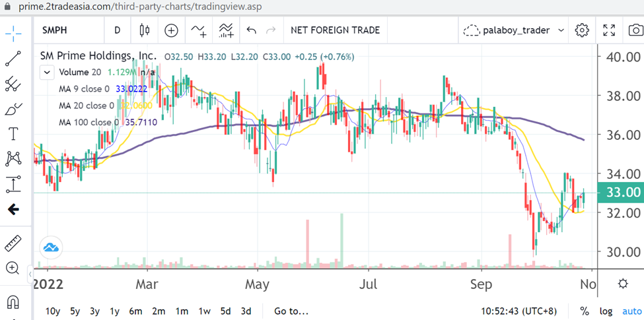Toggle percent scale mode
This screenshot has height=320, width=644.
584,311
